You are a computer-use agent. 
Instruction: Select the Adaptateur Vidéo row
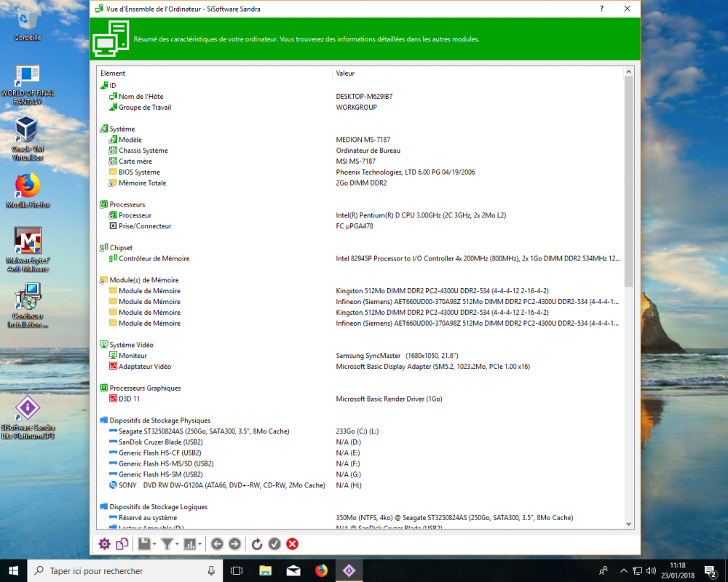click(x=145, y=367)
